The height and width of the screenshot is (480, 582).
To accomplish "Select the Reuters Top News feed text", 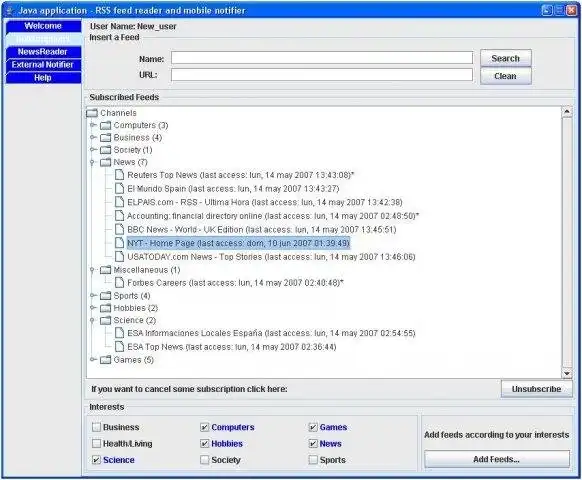I will 241,175.
